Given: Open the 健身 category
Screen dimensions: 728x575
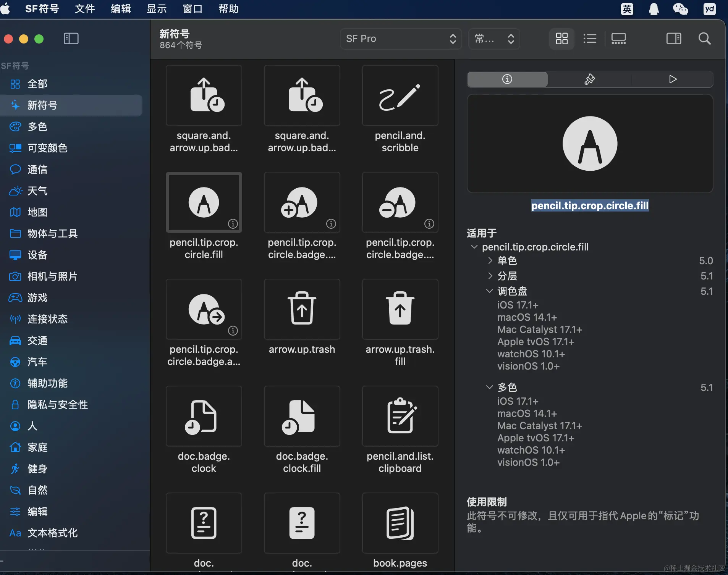Looking at the screenshot, I should point(71,469).
